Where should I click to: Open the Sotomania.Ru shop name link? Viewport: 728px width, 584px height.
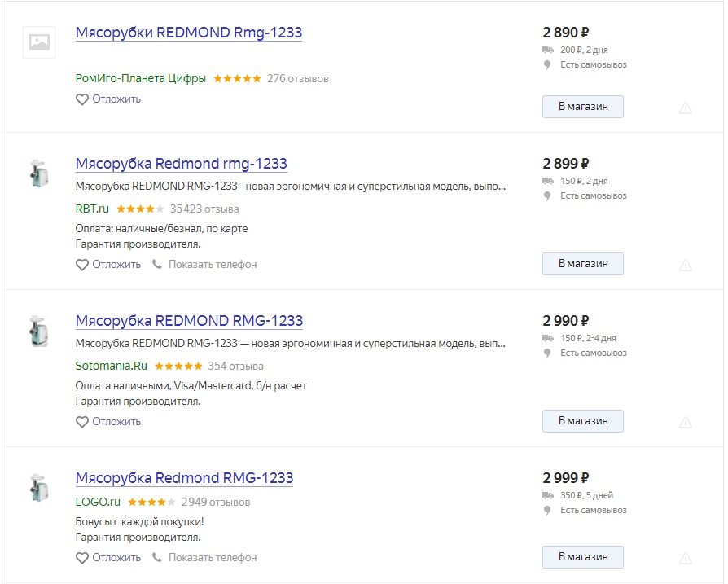111,366
